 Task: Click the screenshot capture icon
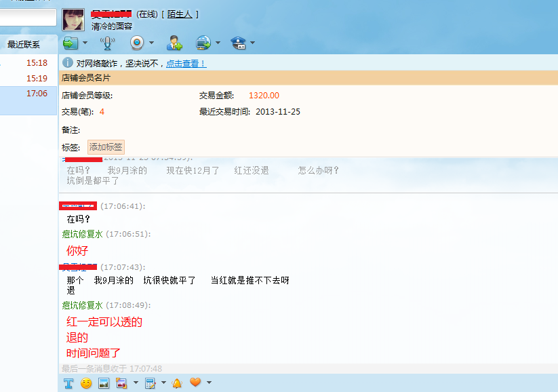coord(122,383)
